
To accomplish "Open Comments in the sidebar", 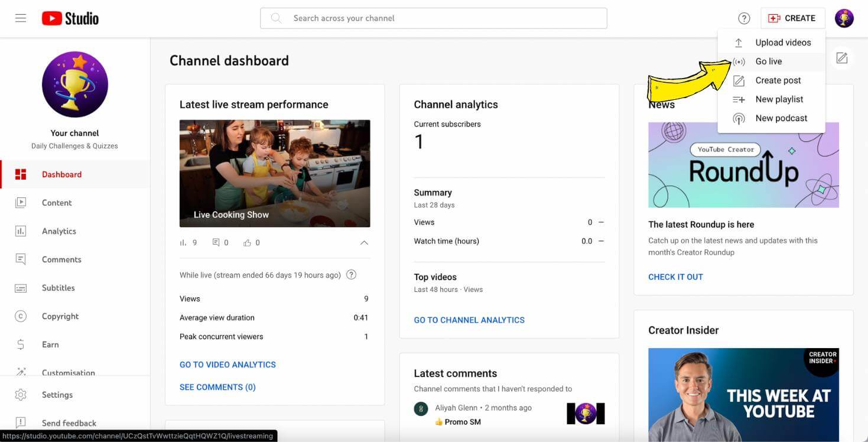I will pos(75,259).
